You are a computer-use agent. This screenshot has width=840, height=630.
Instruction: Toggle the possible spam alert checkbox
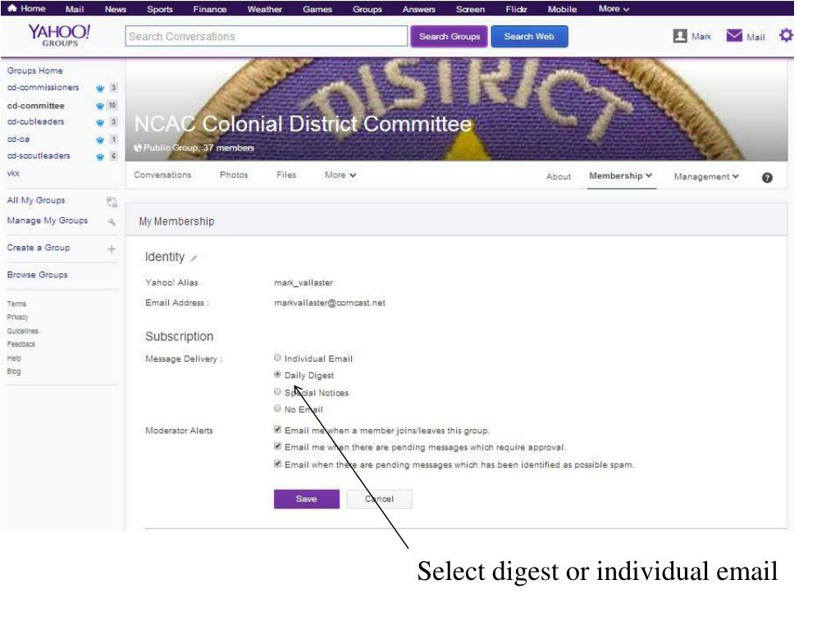(x=277, y=463)
